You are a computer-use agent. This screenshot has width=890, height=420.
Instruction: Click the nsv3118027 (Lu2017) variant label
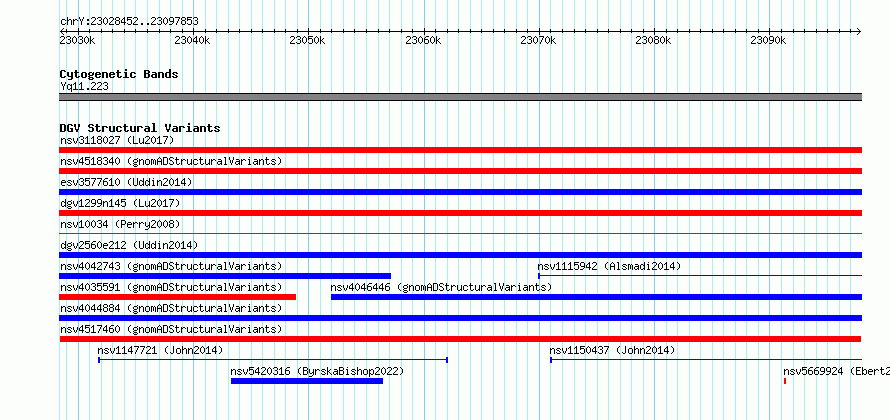(x=117, y=140)
